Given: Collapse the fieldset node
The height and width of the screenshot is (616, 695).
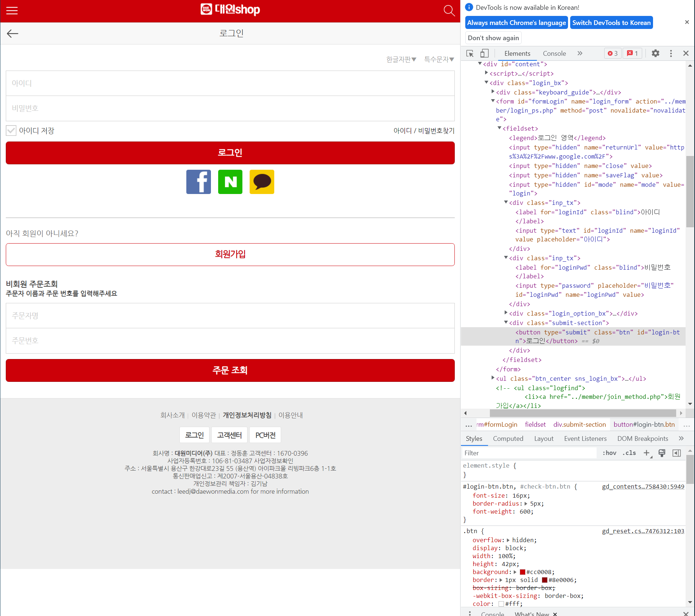Looking at the screenshot, I should coord(500,128).
